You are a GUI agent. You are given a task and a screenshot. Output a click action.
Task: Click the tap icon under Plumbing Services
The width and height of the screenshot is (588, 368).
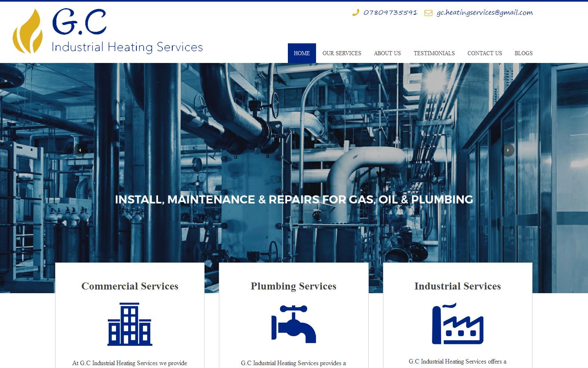coord(293,324)
